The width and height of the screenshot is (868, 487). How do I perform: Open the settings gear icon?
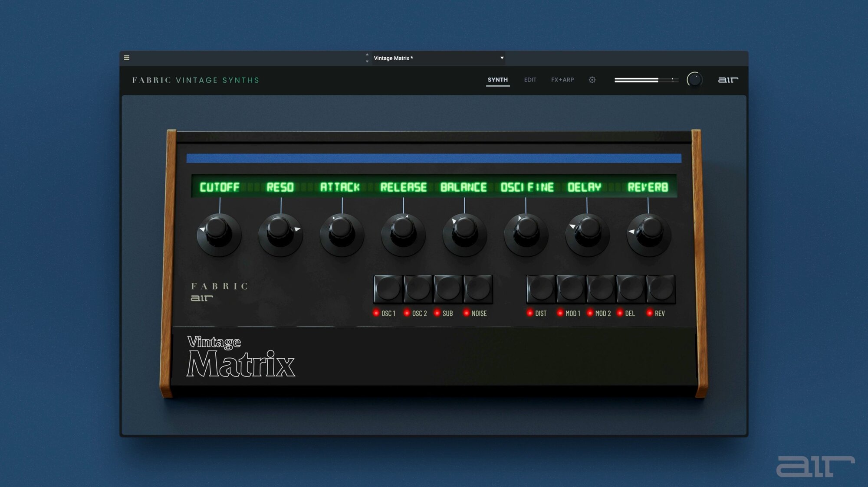pyautogui.click(x=592, y=80)
